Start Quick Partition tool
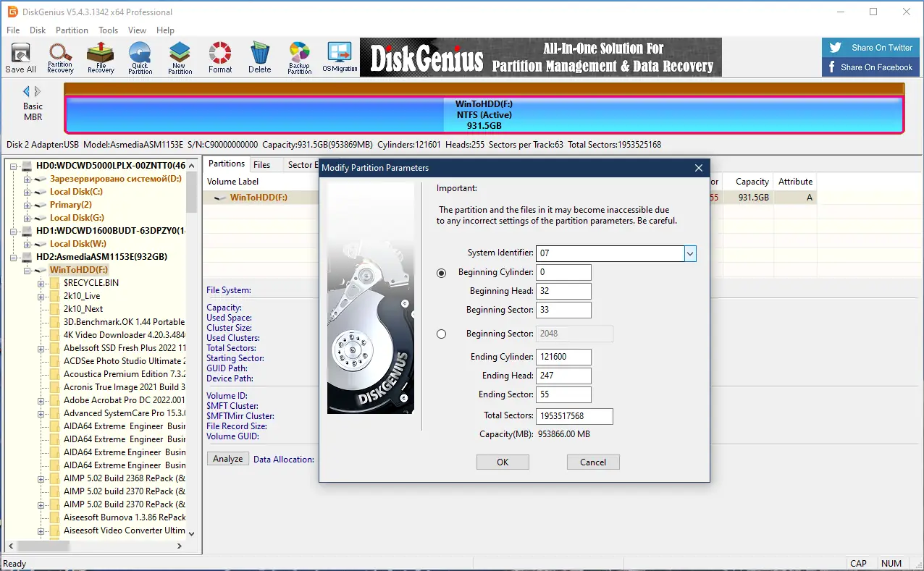 tap(140, 58)
